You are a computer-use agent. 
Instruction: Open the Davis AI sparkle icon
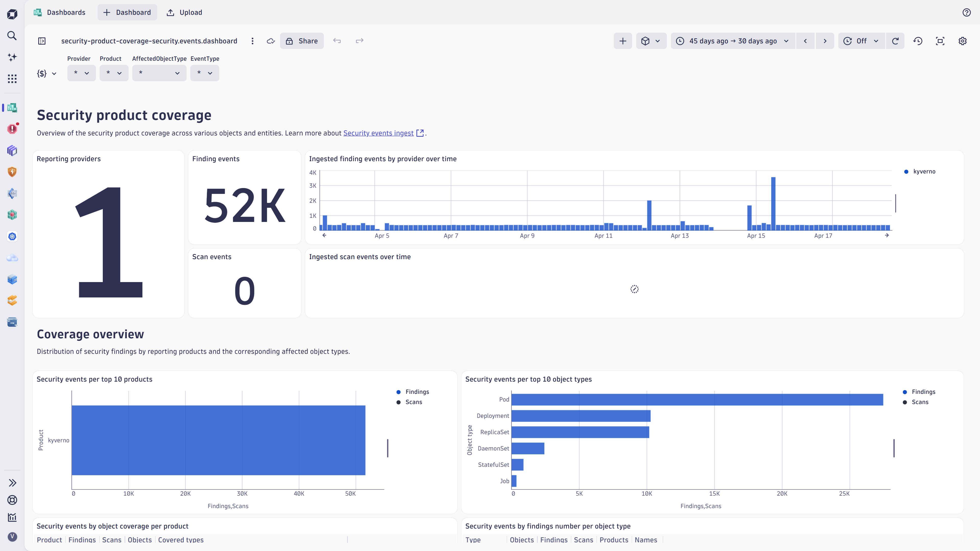click(x=12, y=57)
